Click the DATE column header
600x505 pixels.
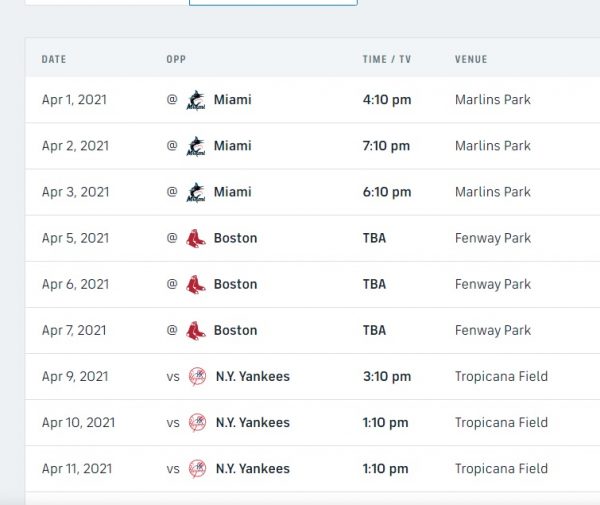click(54, 60)
